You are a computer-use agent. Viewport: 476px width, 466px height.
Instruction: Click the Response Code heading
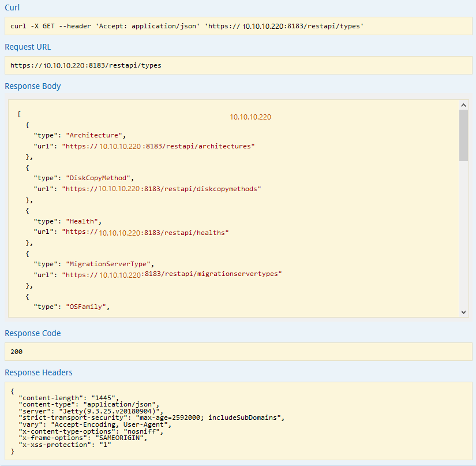click(x=33, y=333)
